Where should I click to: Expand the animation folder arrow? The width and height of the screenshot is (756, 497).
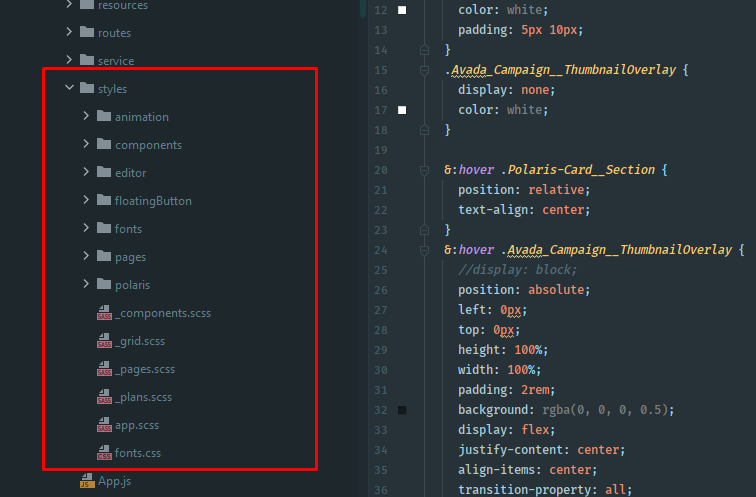coord(87,117)
